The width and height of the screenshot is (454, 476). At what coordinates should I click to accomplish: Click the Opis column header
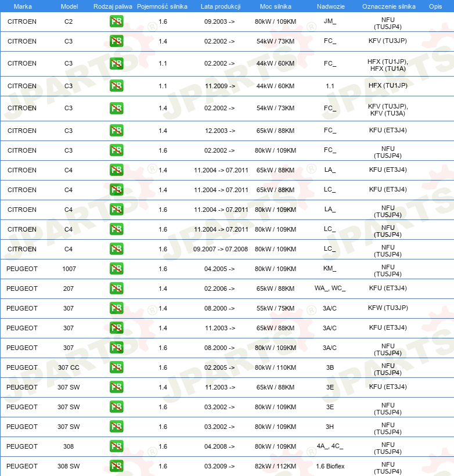pyautogui.click(x=435, y=6)
